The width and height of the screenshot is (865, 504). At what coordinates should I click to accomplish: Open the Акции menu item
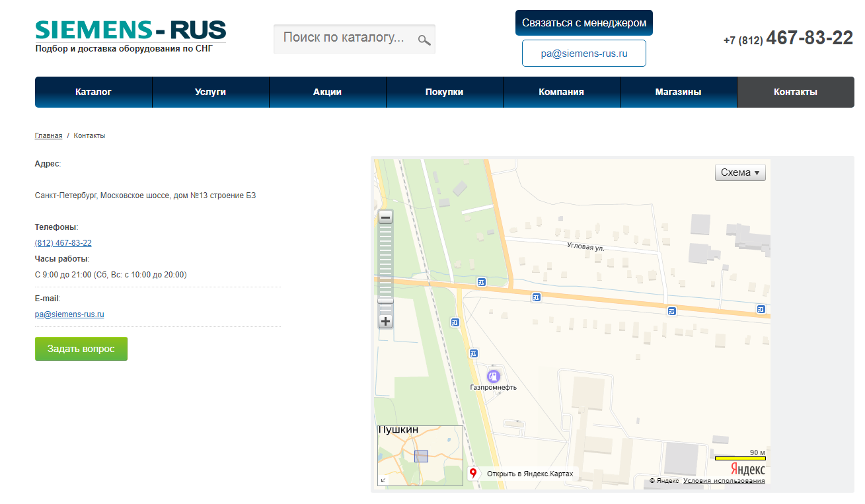click(x=328, y=92)
